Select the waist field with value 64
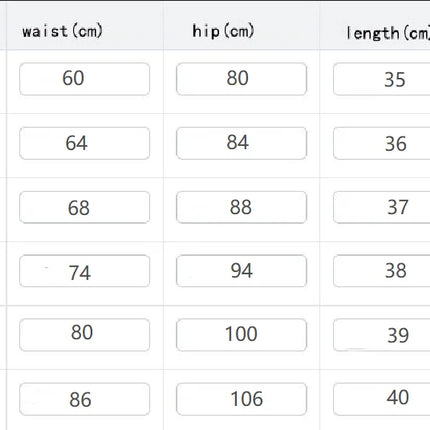The image size is (430, 430). 85,143
